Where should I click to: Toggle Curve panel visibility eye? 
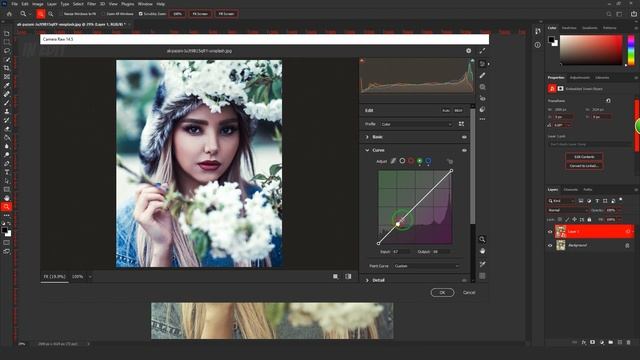pos(464,150)
